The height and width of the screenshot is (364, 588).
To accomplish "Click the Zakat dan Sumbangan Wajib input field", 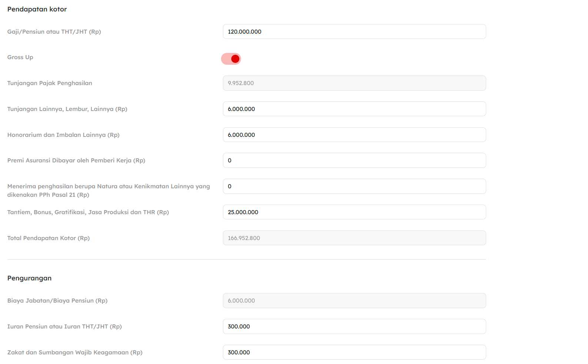I will pos(354,353).
